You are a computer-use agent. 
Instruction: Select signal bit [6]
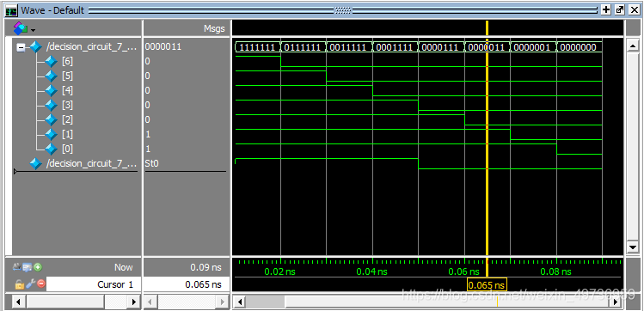(67, 62)
